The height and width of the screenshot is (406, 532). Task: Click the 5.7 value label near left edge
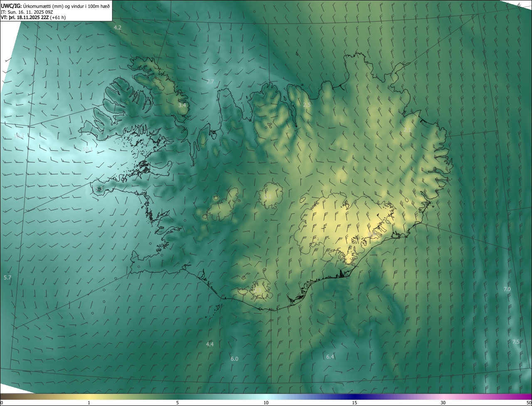pyautogui.click(x=7, y=277)
